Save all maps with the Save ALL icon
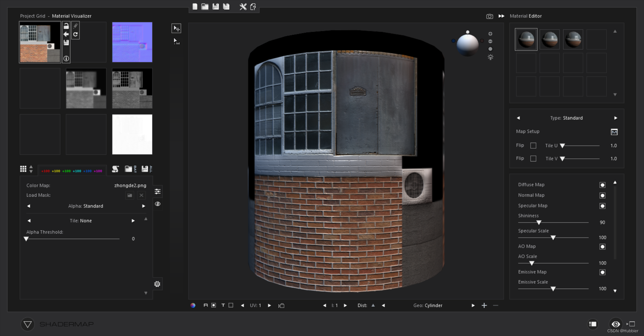The height and width of the screenshot is (336, 644). click(146, 169)
